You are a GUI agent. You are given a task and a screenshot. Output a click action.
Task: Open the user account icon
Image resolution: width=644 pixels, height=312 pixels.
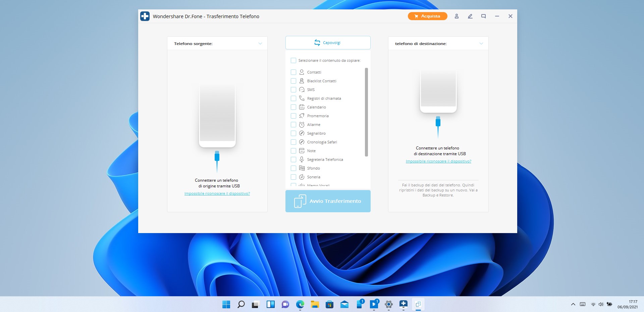(x=457, y=16)
